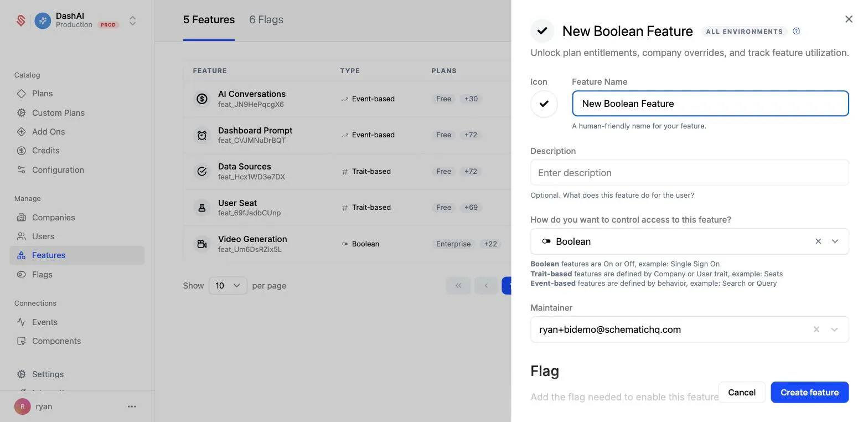Click ryan's user avatar

pos(23,406)
